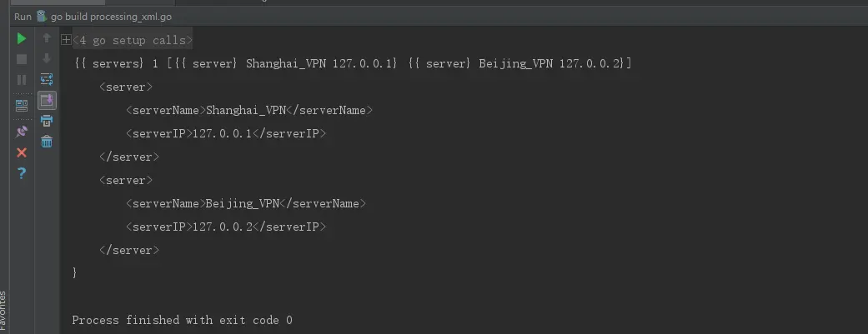Click the Shanghai_VPN serverName output line
Viewport: 868px width, 334px height.
[248, 110]
